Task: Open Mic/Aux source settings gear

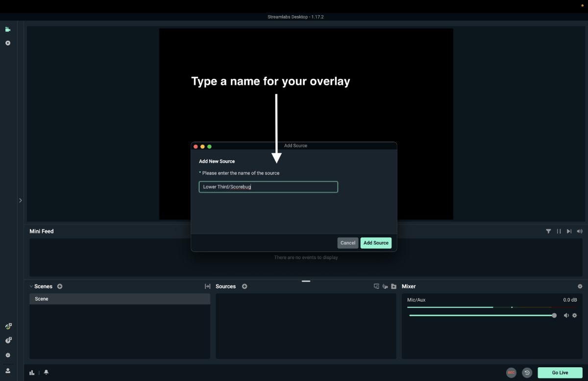Action: coord(575,315)
